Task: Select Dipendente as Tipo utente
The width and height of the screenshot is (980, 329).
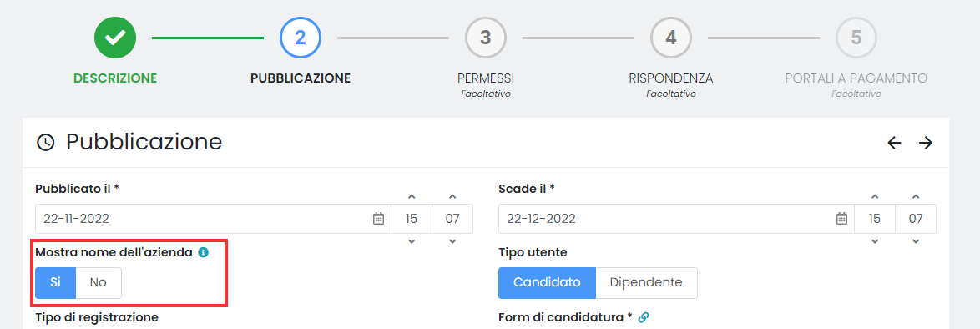Action: pos(646,283)
